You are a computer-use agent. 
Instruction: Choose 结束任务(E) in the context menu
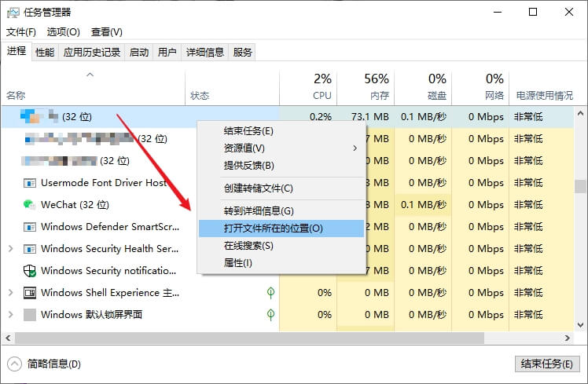pos(281,131)
